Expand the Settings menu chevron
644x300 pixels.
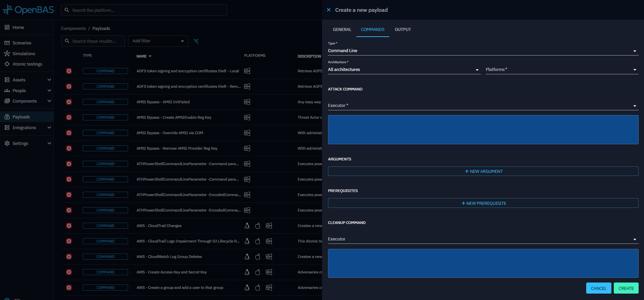click(49, 144)
